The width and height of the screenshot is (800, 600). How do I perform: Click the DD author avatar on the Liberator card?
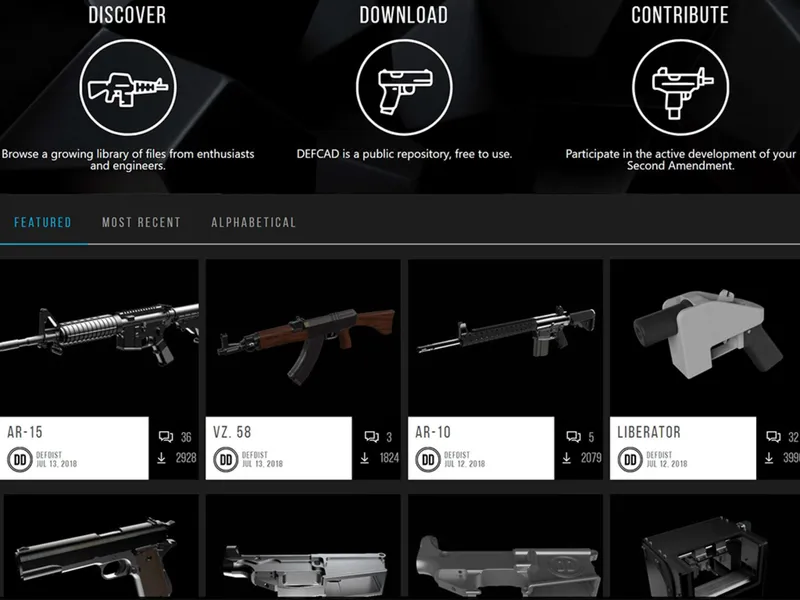pyautogui.click(x=630, y=460)
